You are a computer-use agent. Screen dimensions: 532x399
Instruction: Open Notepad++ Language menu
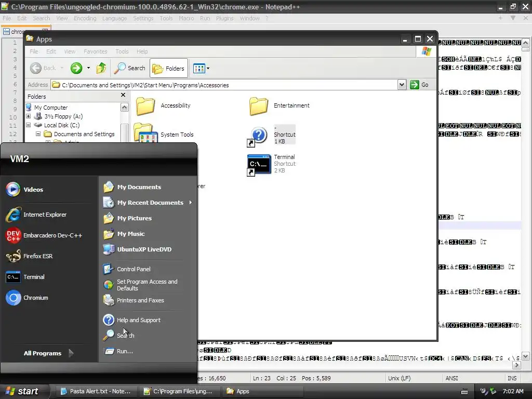114,18
